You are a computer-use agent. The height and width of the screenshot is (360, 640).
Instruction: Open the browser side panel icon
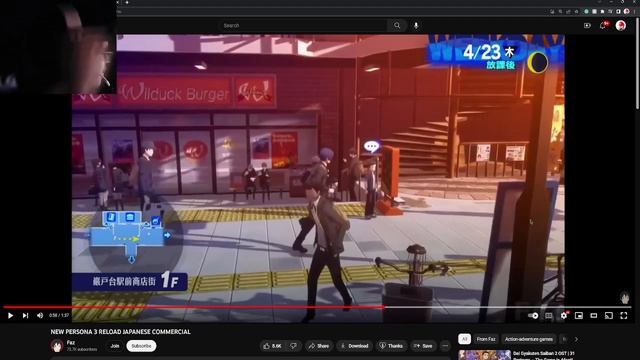618,11
